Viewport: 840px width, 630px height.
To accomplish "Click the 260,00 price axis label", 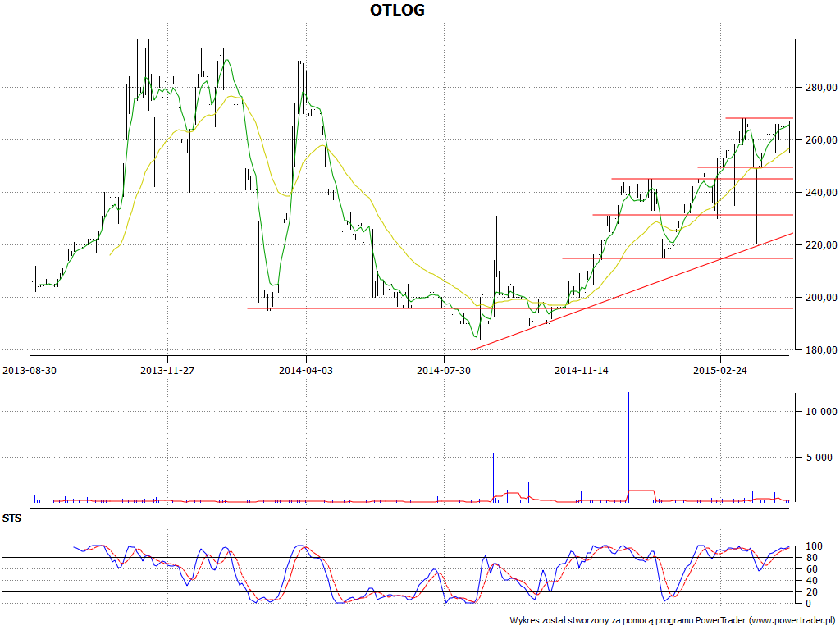I will pyautogui.click(x=820, y=139).
